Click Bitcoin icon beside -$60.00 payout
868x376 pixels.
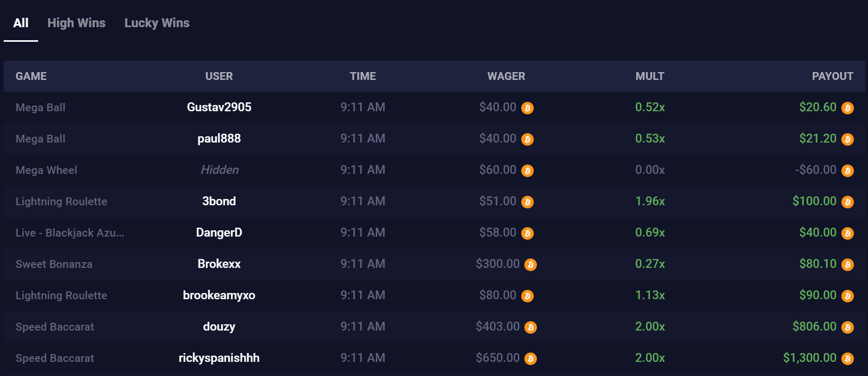848,171
